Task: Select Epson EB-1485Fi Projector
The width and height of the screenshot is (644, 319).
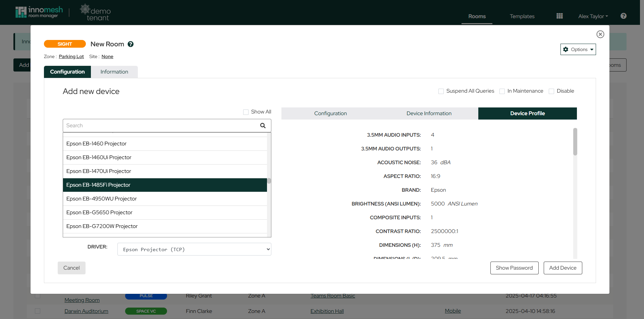Action: 165,185
